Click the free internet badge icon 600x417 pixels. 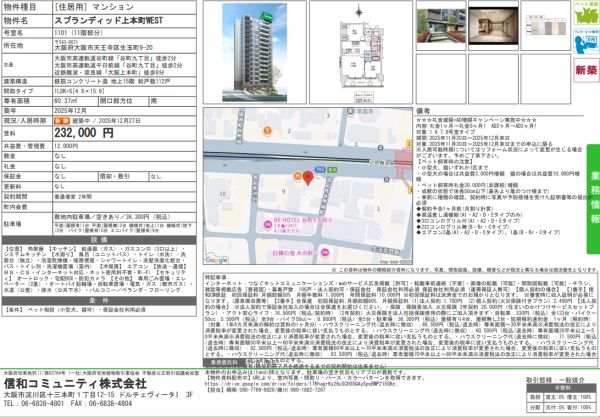(x=586, y=41)
